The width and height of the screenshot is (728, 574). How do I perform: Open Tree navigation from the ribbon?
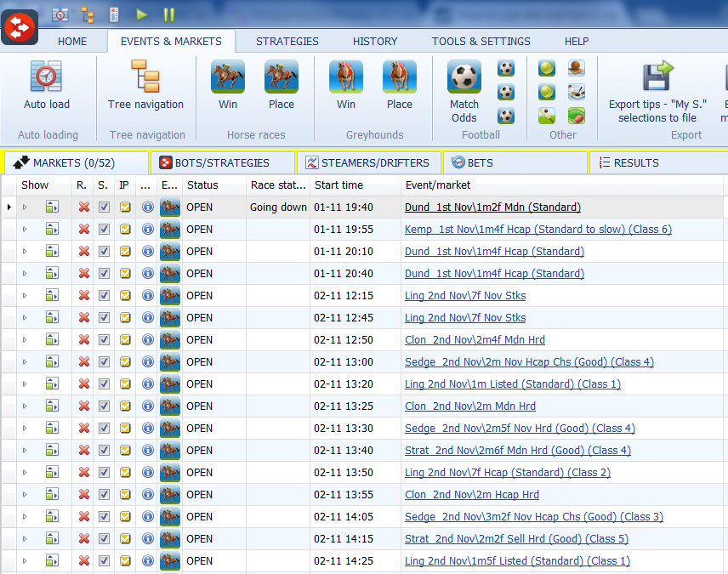pos(145,85)
